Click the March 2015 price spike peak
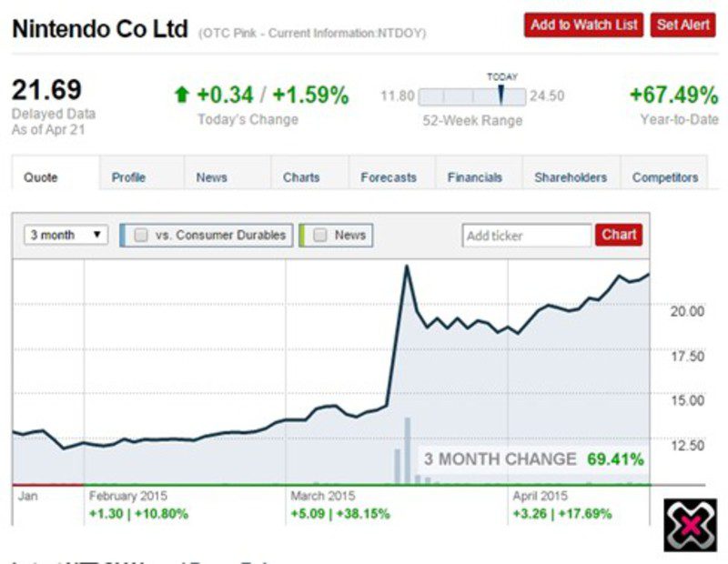The height and width of the screenshot is (564, 728). [x=406, y=266]
